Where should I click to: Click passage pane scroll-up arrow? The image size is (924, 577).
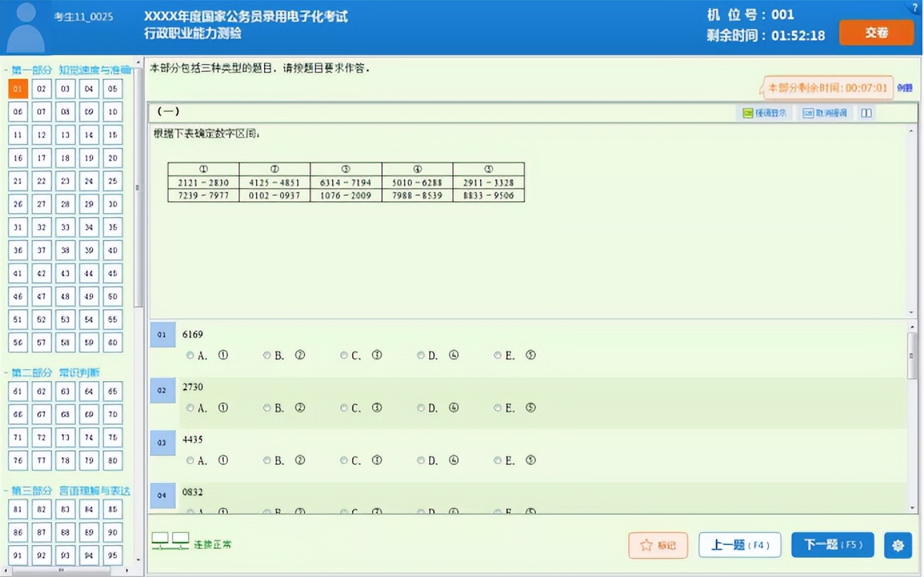point(911,129)
